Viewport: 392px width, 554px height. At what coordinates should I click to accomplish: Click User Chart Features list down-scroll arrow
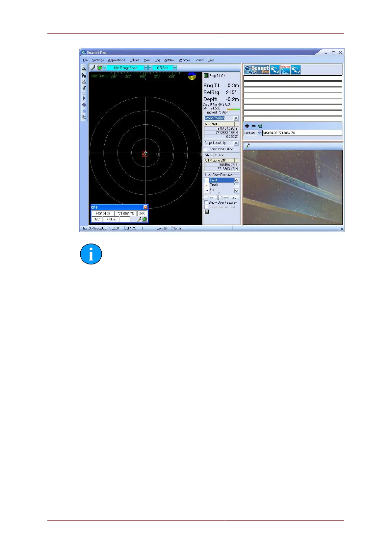pos(236,191)
